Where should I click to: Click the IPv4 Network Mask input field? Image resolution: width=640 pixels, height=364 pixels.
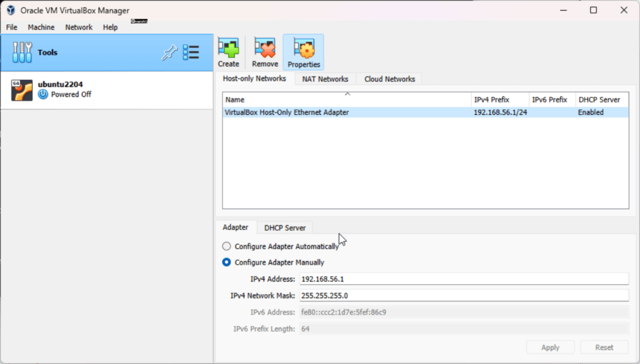pos(464,295)
